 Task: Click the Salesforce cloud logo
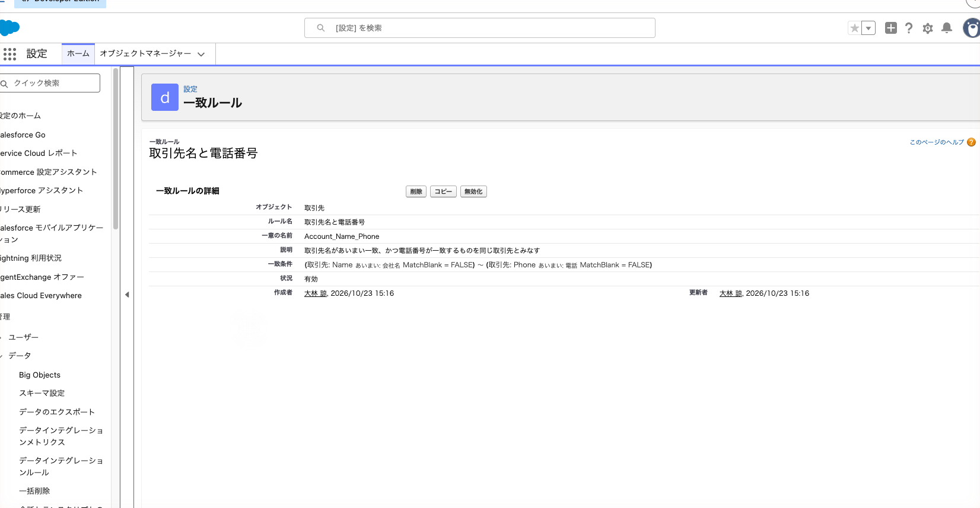tap(9, 28)
